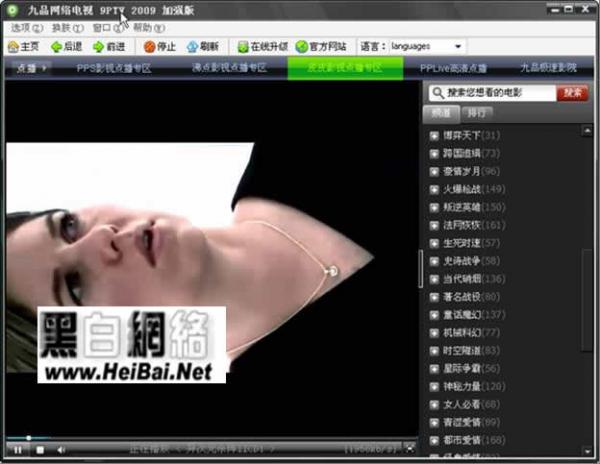600x464 pixels.
Task: Open the 帮助 help menu
Action: click(149, 28)
